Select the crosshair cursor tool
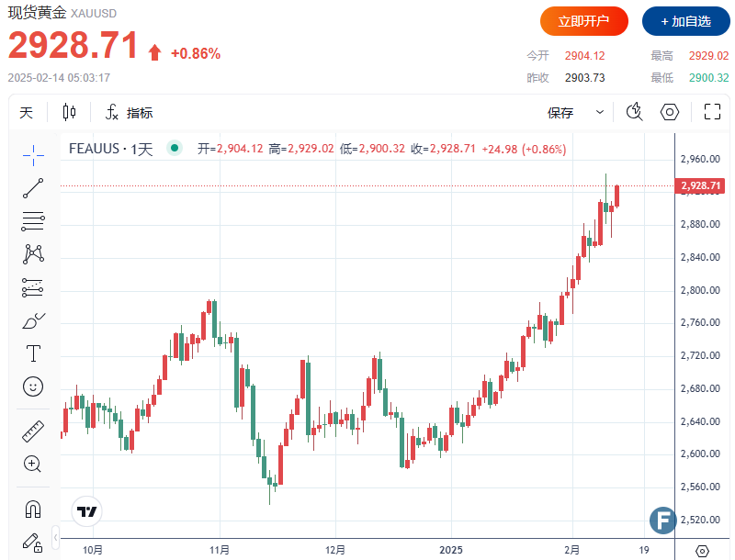Viewport: 735px width, 560px height. [33, 155]
